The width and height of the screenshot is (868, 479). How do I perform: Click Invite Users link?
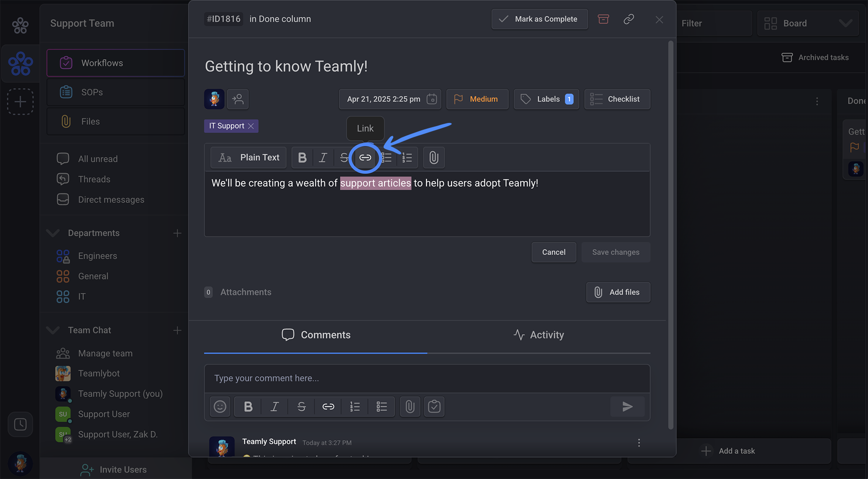point(114,469)
